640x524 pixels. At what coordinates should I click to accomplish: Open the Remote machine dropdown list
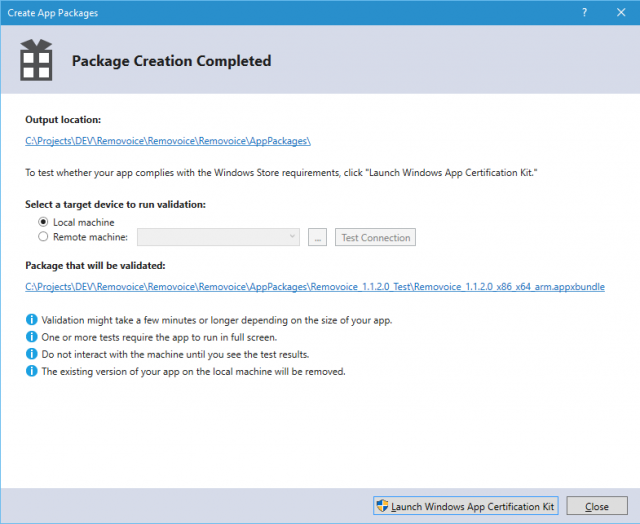click(218, 237)
